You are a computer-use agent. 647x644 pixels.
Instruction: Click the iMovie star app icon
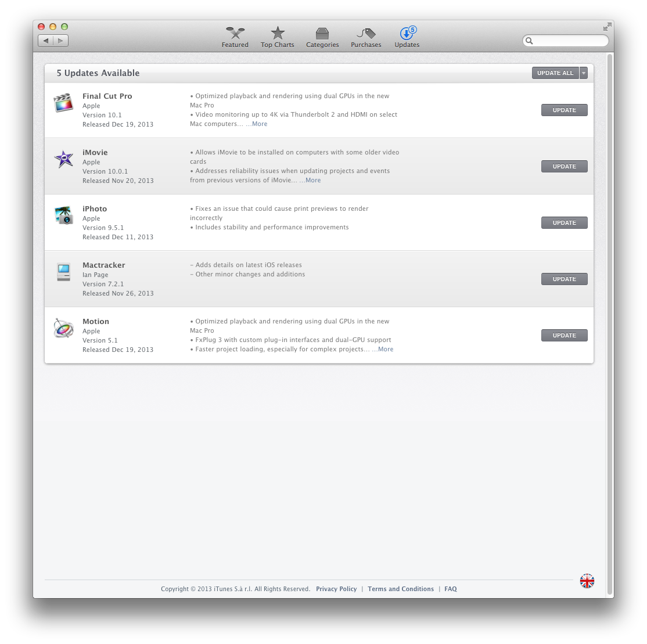[64, 159]
